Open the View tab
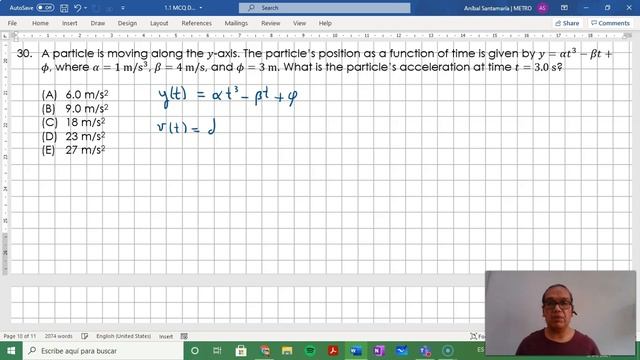The height and width of the screenshot is (360, 640). pos(299,23)
